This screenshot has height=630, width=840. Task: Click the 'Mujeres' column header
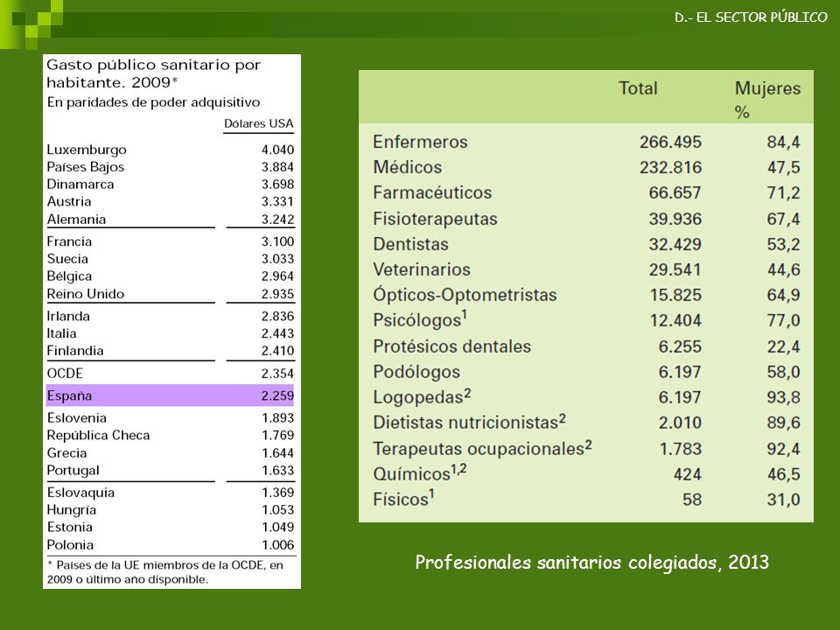(x=767, y=88)
